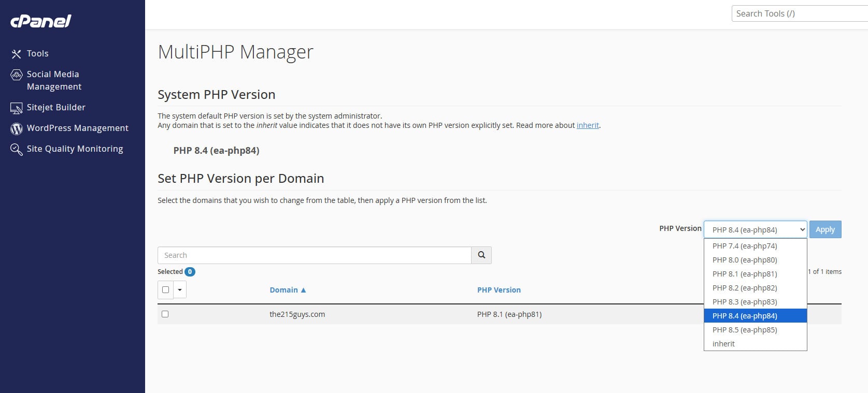This screenshot has height=393, width=868.
Task: Choose PHP 8.2 (ea-php82) option
Action: 755,288
